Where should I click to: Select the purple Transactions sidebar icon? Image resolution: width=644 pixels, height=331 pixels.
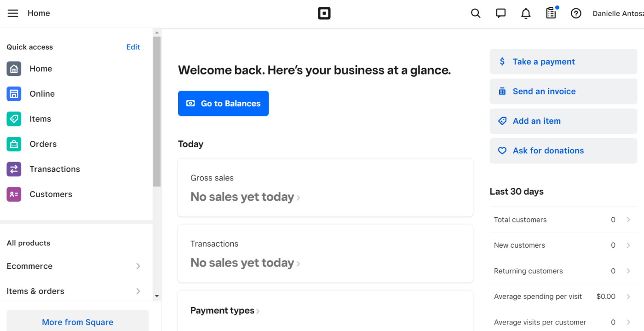pos(14,169)
